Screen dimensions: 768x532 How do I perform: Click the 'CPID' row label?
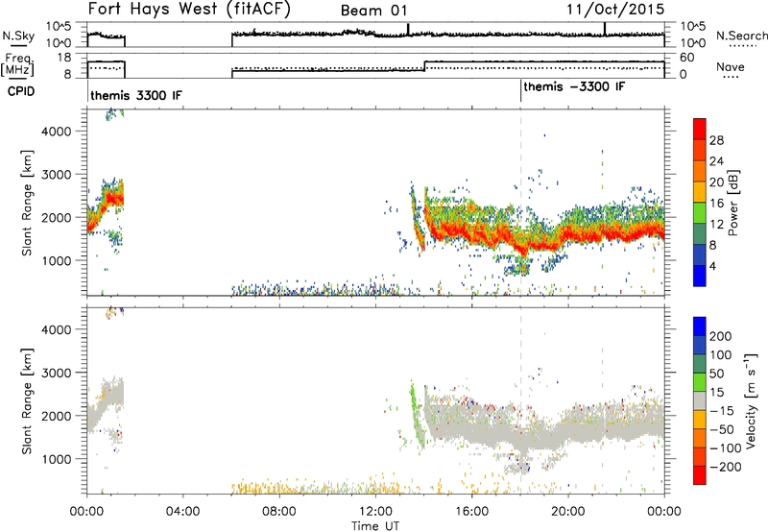[21, 91]
